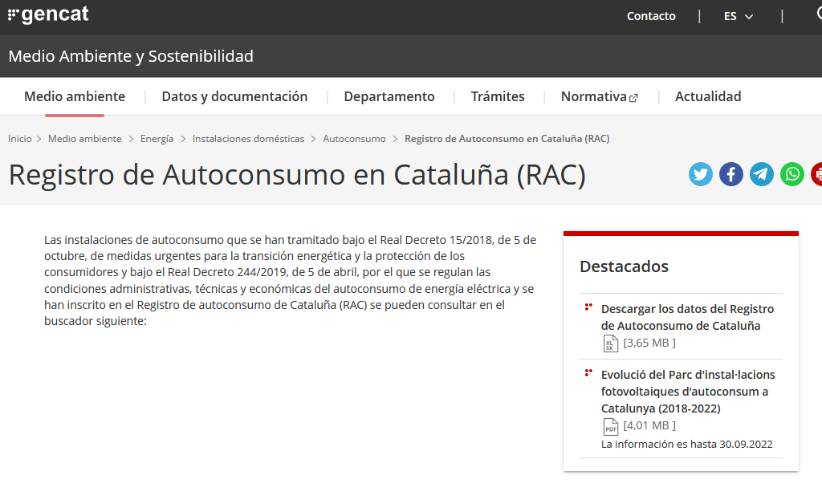Go to Energía breadcrumb
The height and width of the screenshot is (504, 822).
tap(157, 139)
